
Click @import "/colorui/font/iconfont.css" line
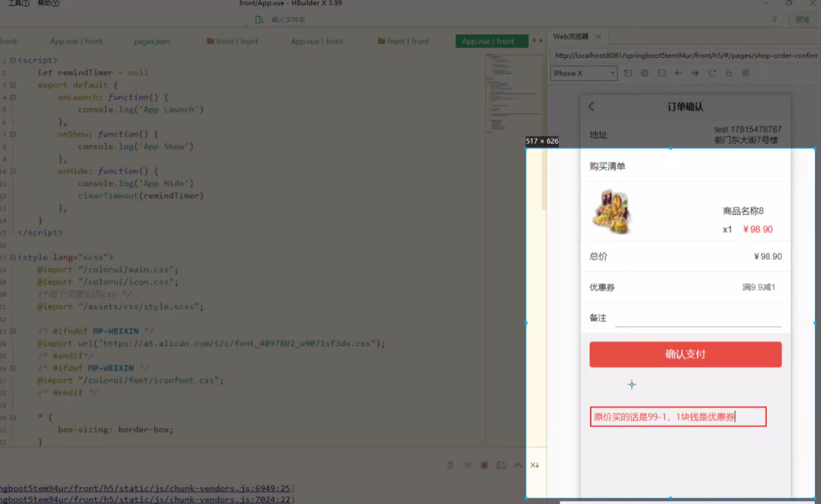pyautogui.click(x=130, y=381)
